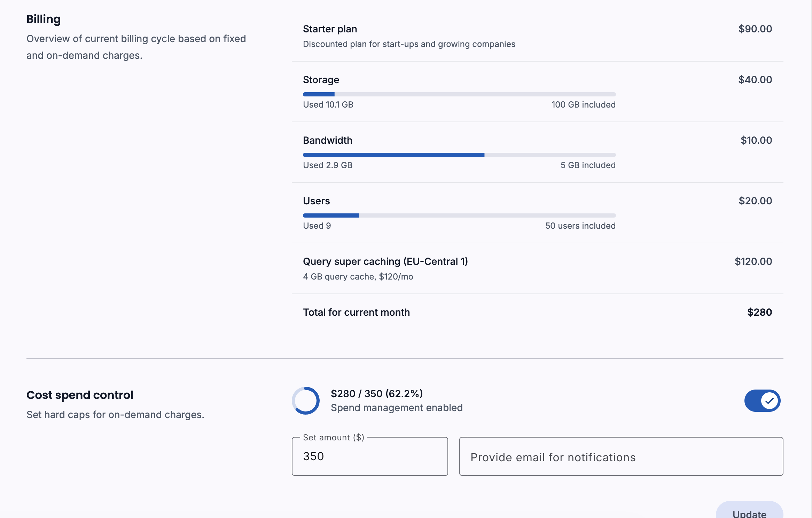The height and width of the screenshot is (518, 812).
Task: Click the Storage usage progress bar
Action: [459, 94]
